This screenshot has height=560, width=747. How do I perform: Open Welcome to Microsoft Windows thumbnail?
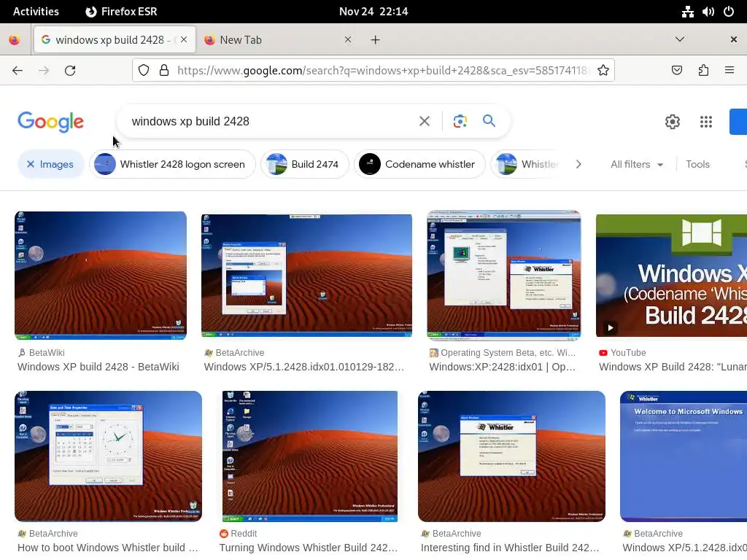pos(684,456)
